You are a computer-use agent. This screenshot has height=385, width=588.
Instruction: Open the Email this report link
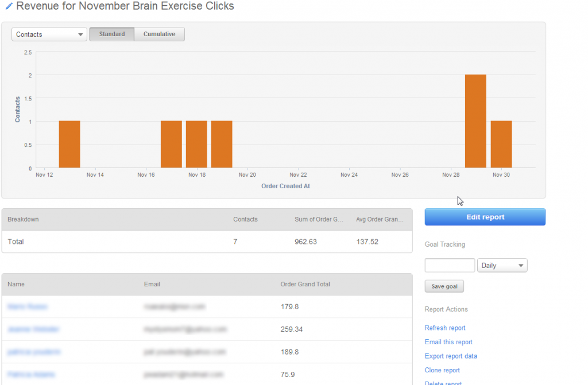tap(448, 342)
